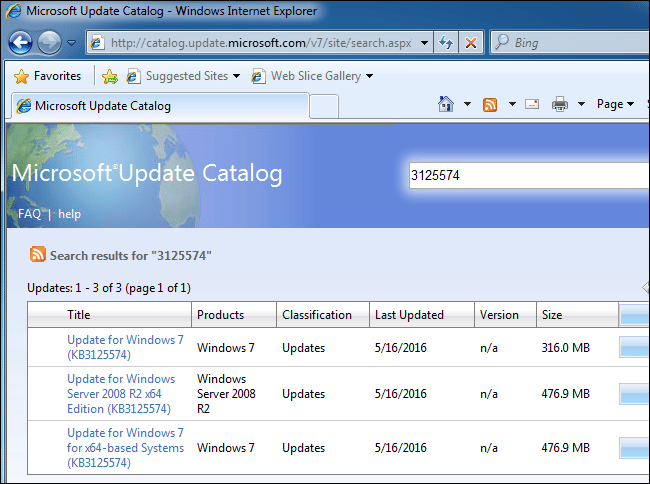Open the Recent Pages dropdown arrow
This screenshot has width=650, height=484.
(x=72, y=43)
